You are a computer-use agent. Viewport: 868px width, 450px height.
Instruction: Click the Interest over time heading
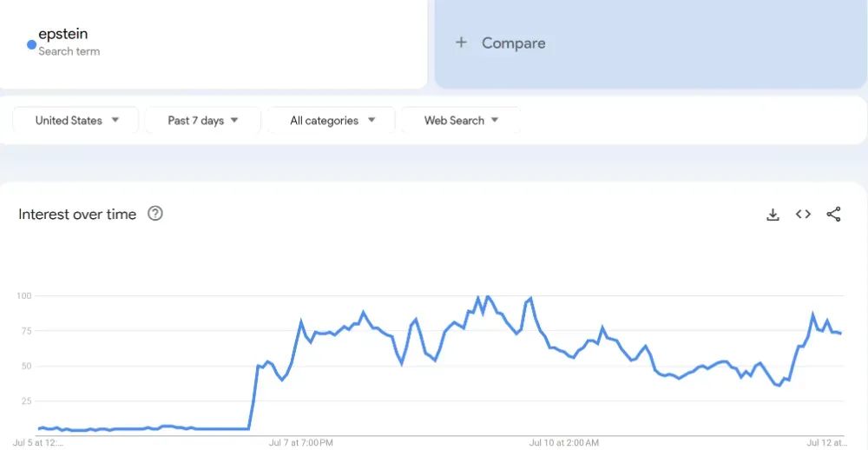click(x=77, y=215)
